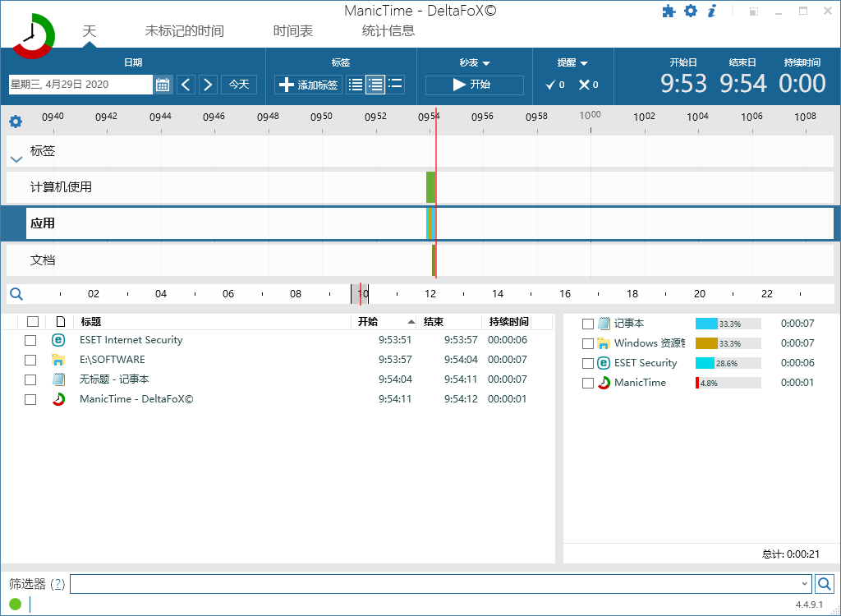
Task: Click the green 计算机使用 activity block
Action: click(430, 187)
